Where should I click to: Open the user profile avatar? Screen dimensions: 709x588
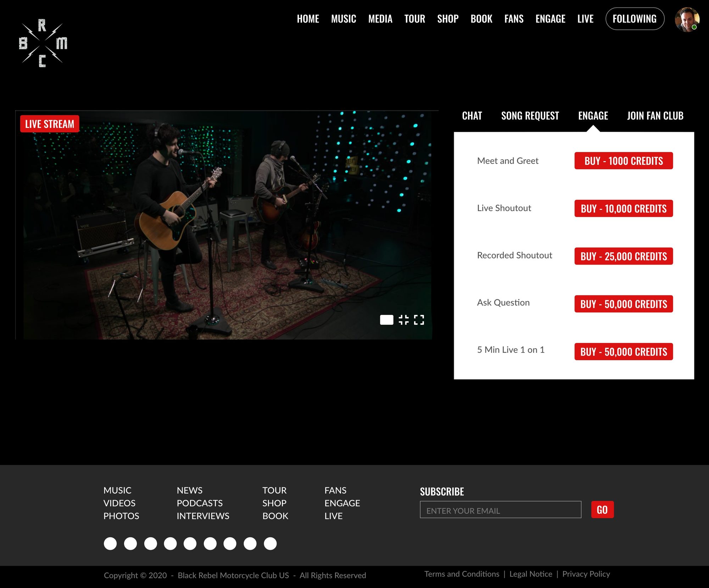687,19
